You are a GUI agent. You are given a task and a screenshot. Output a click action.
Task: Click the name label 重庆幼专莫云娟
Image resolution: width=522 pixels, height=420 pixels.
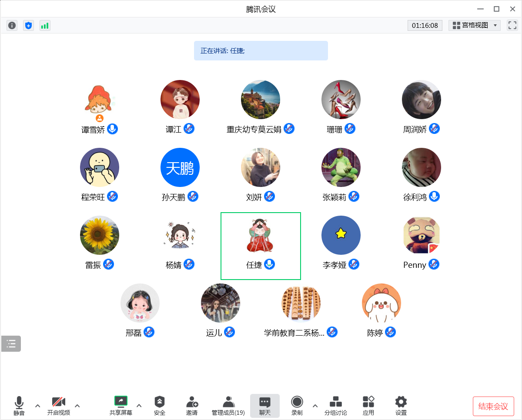pos(254,130)
